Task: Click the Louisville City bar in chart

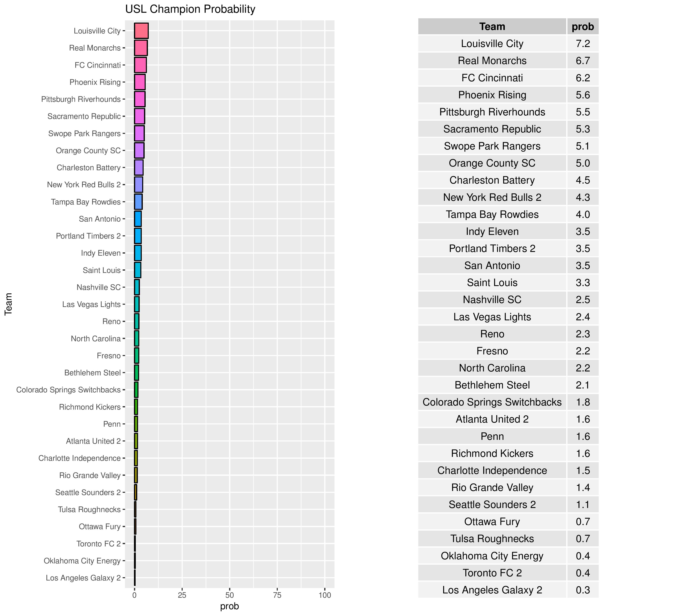Action: click(141, 31)
